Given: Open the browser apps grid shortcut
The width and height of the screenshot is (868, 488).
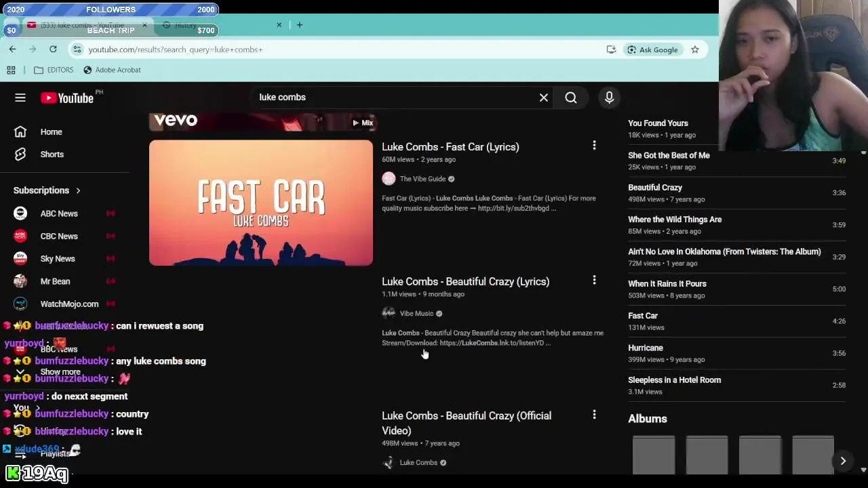Looking at the screenshot, I should pyautogui.click(x=11, y=70).
